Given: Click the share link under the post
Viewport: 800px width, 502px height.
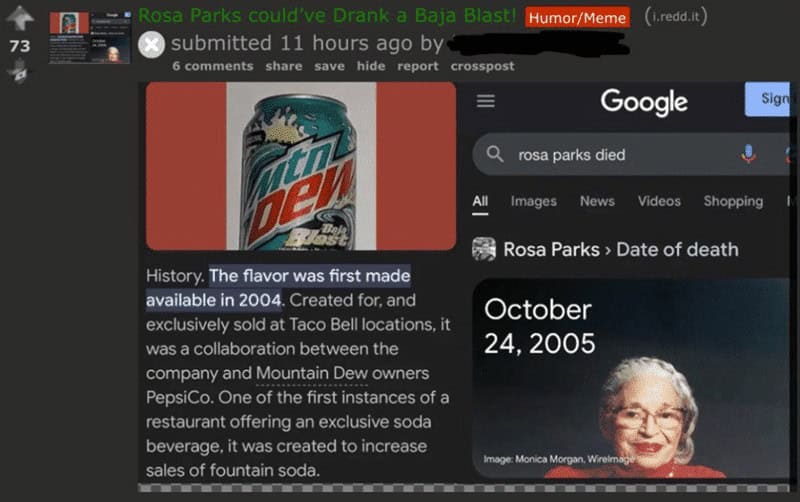Looking at the screenshot, I should click(x=284, y=66).
